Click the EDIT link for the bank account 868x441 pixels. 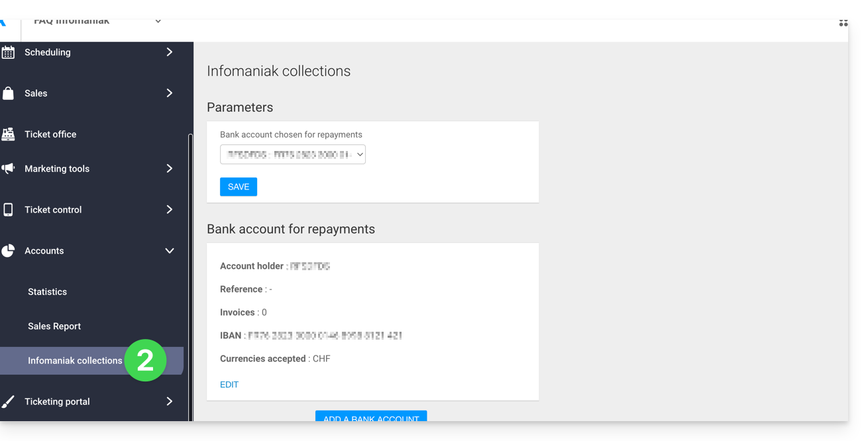pyautogui.click(x=229, y=385)
